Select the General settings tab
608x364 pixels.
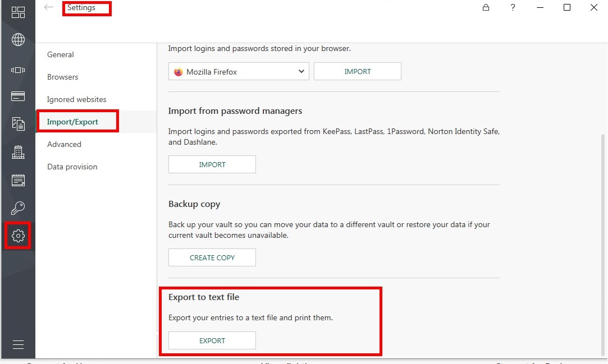(61, 54)
